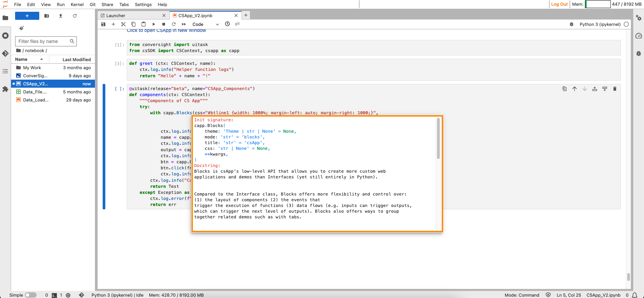Open the property inspector gears icon

click(x=639, y=18)
